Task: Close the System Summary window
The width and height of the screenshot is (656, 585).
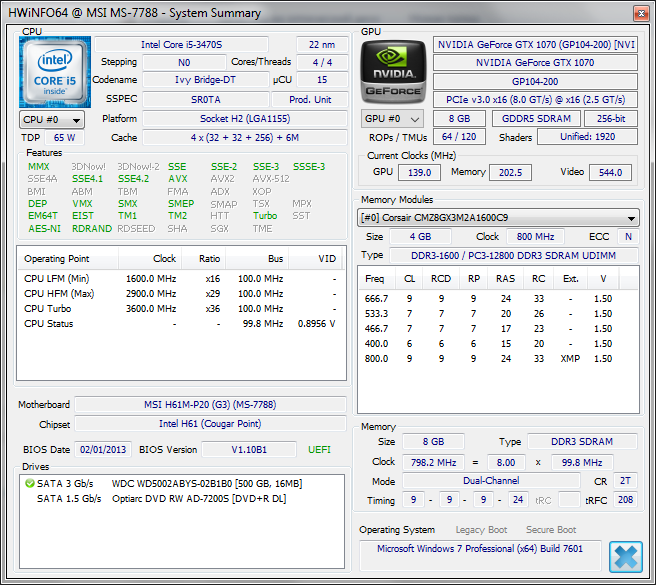Action: [641, 13]
